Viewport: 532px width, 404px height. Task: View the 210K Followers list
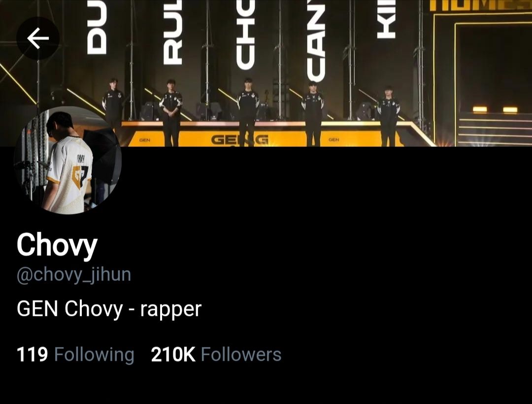tap(216, 354)
